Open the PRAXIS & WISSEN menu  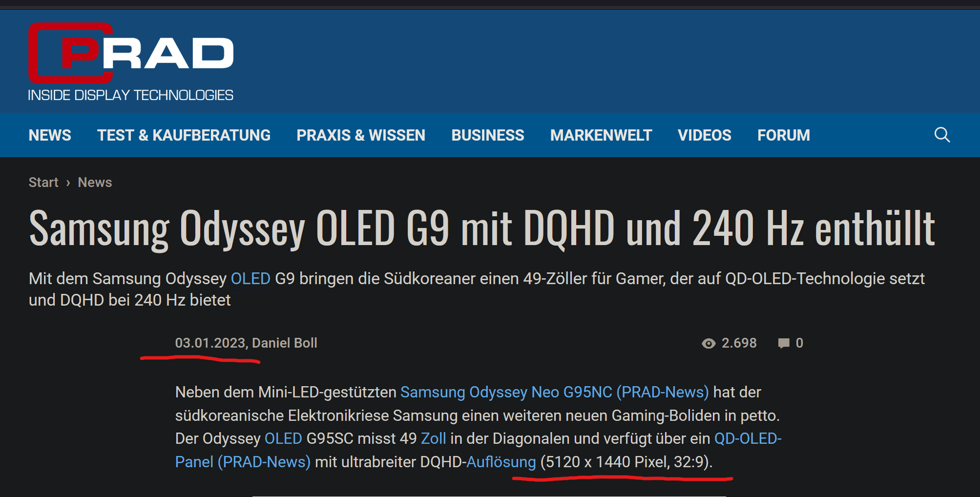pos(361,135)
